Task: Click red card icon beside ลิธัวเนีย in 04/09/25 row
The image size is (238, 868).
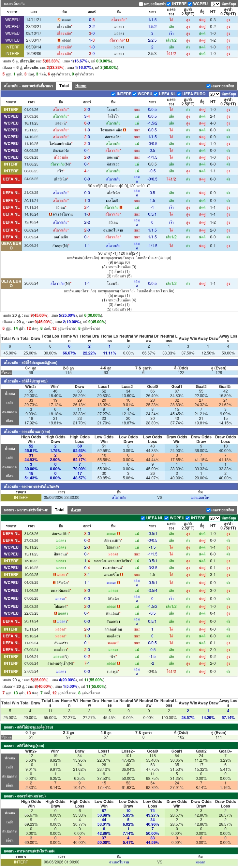Action: pyautogui.click(x=54, y=582)
